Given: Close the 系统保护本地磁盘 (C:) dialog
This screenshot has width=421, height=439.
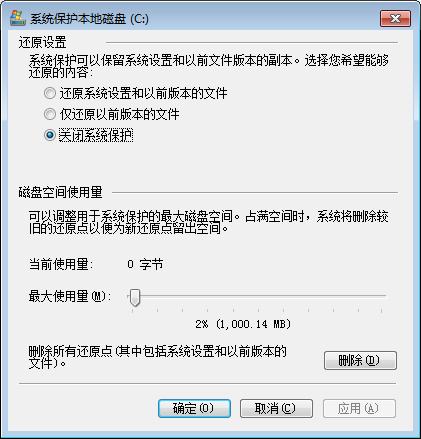Looking at the screenshot, I should pos(395,18).
